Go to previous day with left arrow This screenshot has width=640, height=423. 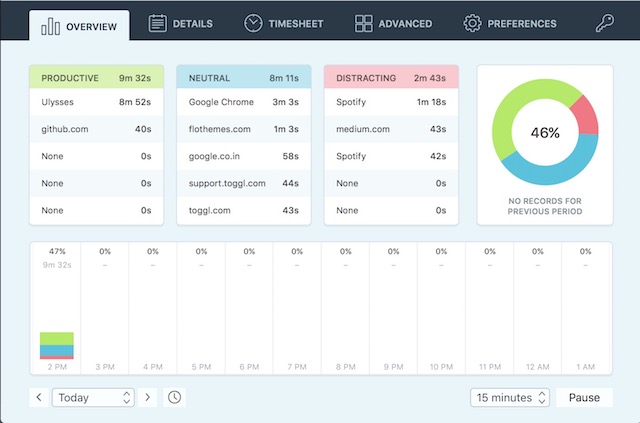tap(39, 397)
